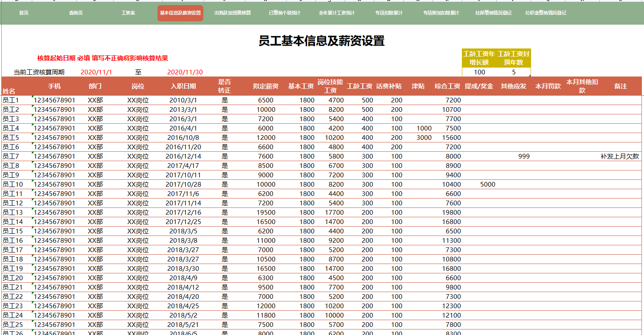Select 员工4's 津贴 value 1000
The height and width of the screenshot is (335, 644).
424,128
